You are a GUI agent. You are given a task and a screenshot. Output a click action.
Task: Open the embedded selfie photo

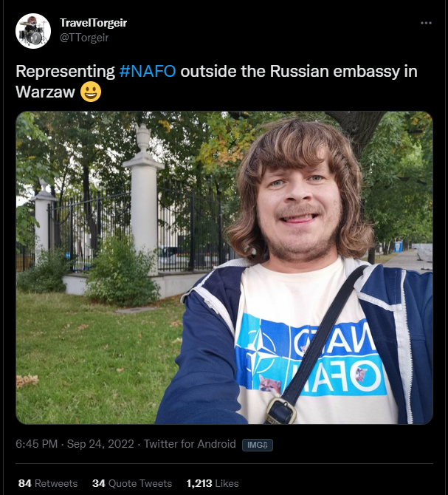(x=224, y=267)
